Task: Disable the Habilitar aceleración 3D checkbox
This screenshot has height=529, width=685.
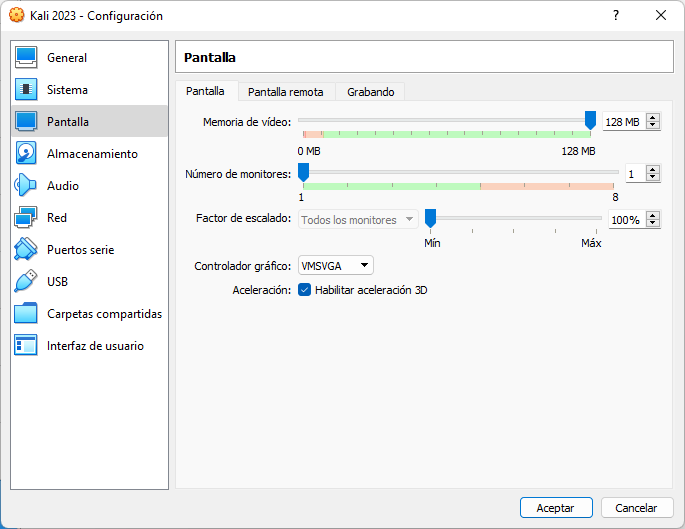Action: 304,290
